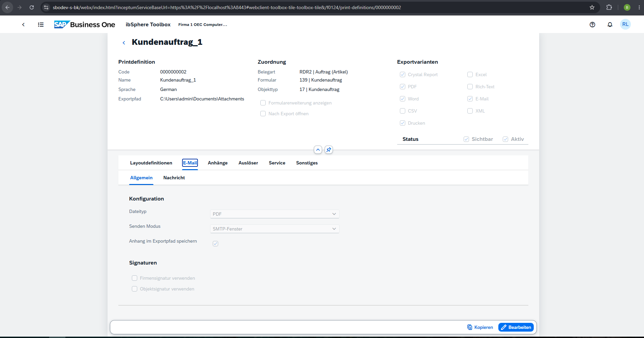
Task: Open the Service tab
Action: tap(277, 163)
